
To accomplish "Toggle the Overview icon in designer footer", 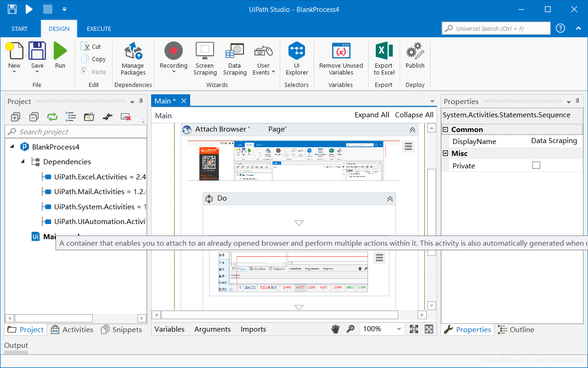I will click(x=429, y=329).
